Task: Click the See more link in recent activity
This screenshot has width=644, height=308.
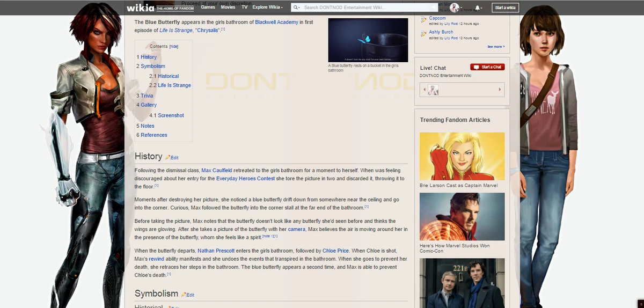Action: [496, 47]
